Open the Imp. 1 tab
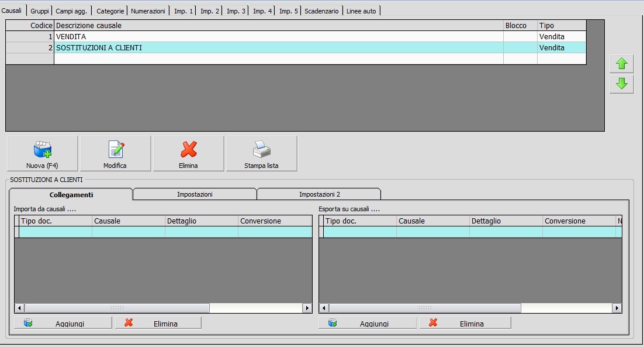 point(183,11)
